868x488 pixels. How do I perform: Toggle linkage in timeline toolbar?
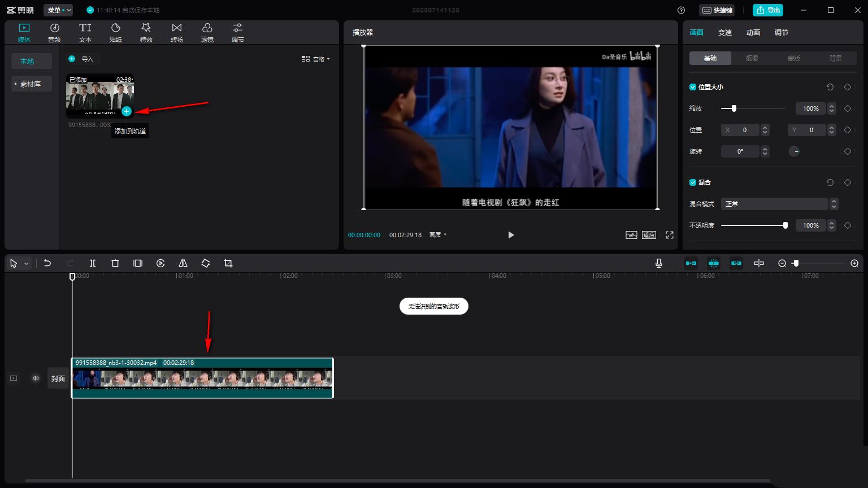(736, 263)
